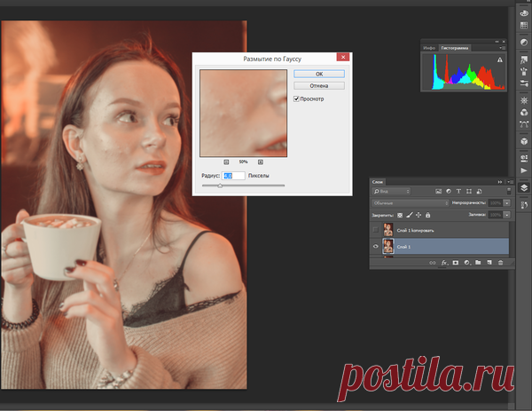This screenshot has height=411, width=532.
Task: Adjust the Радиус slider handle
Action: (x=220, y=186)
